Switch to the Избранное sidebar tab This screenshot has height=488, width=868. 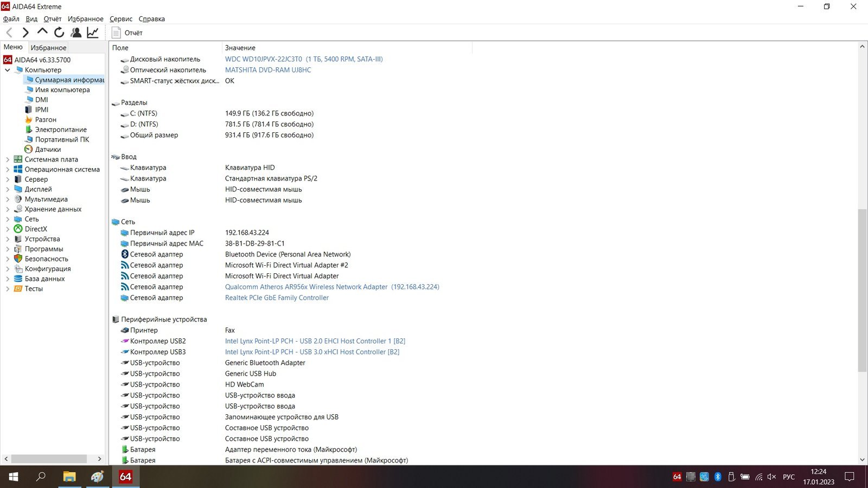(48, 48)
